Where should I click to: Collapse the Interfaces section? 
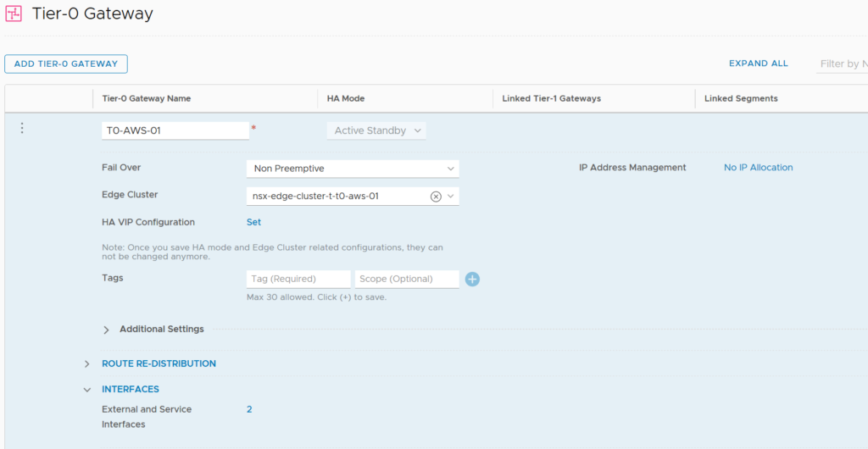(87, 390)
